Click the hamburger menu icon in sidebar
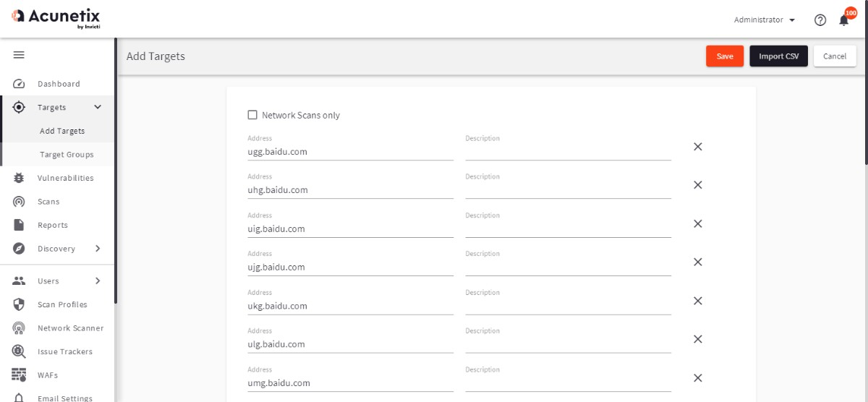 (19, 55)
